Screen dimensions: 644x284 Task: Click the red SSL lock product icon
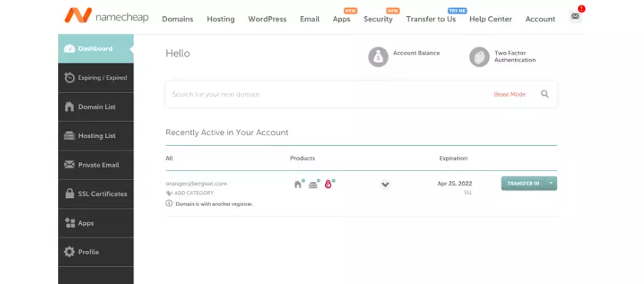point(328,184)
